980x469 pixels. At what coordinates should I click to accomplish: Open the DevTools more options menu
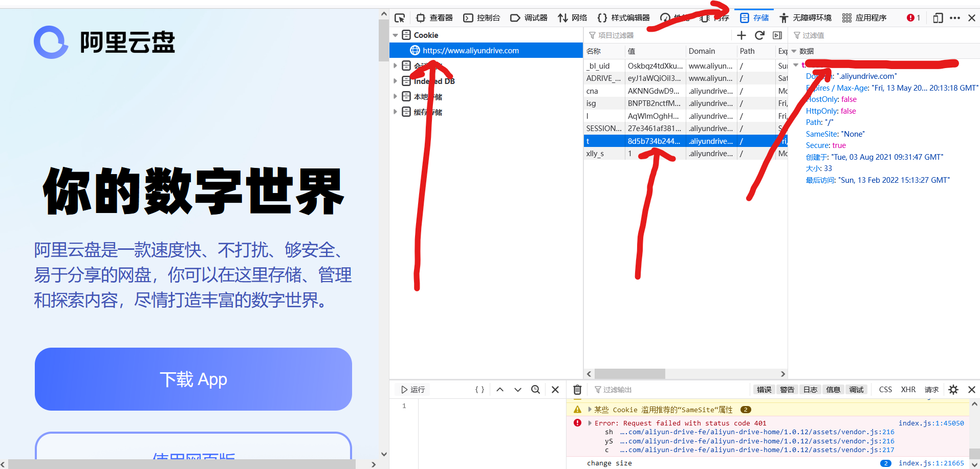pyautogui.click(x=955, y=18)
